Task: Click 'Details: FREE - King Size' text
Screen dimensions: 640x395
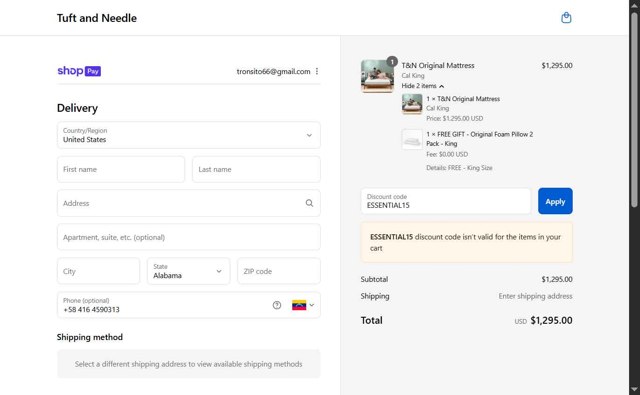Action: (459, 168)
